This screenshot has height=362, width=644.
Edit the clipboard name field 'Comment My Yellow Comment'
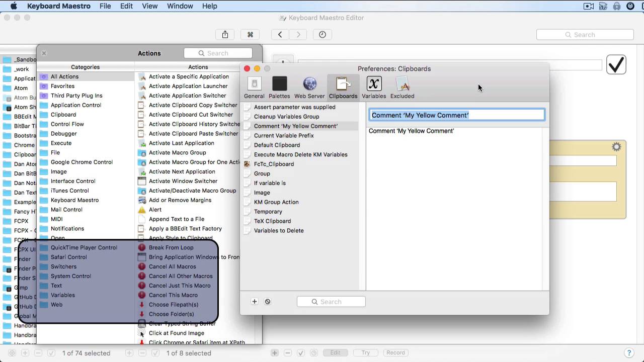(x=457, y=115)
